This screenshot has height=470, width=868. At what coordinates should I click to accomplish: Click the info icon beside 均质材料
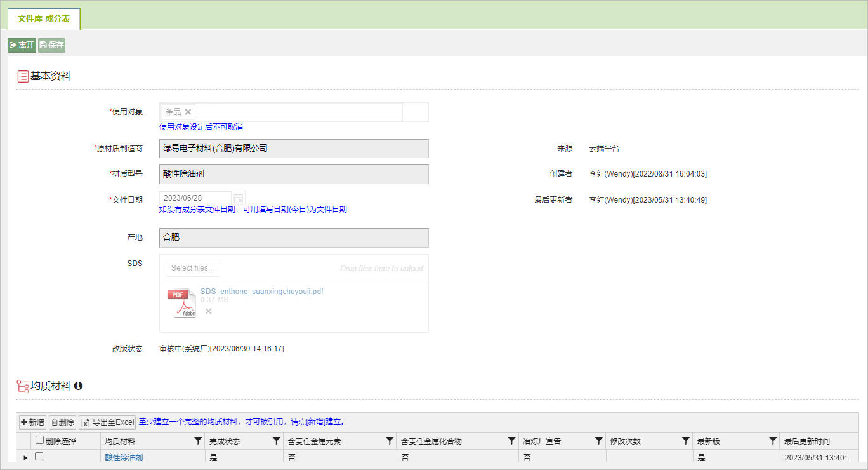pos(78,386)
